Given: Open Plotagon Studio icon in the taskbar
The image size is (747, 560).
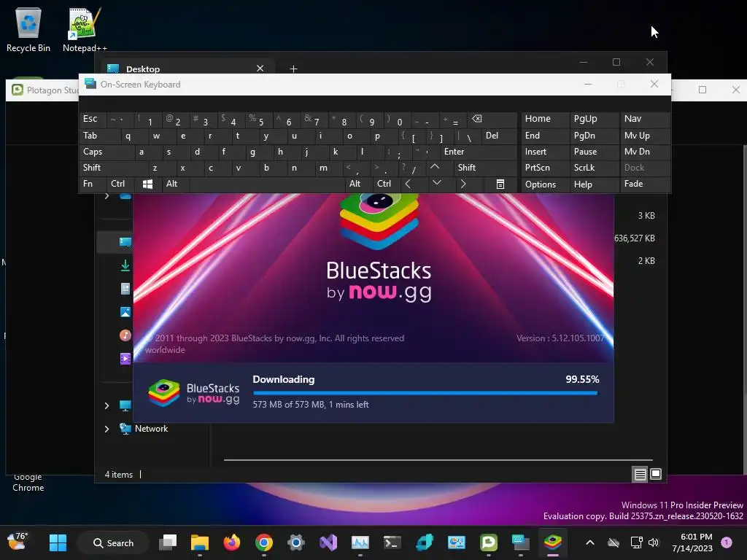Looking at the screenshot, I should coord(489,542).
